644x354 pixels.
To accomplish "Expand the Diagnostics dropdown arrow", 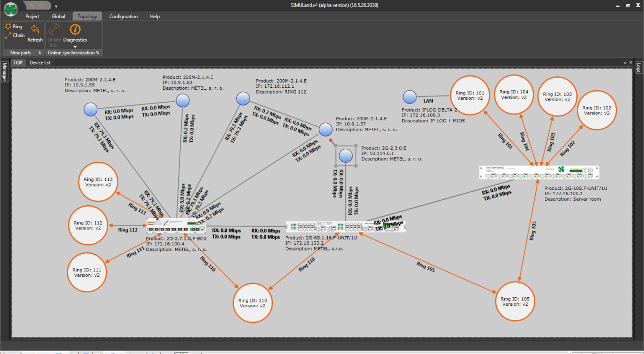I will pos(75,46).
